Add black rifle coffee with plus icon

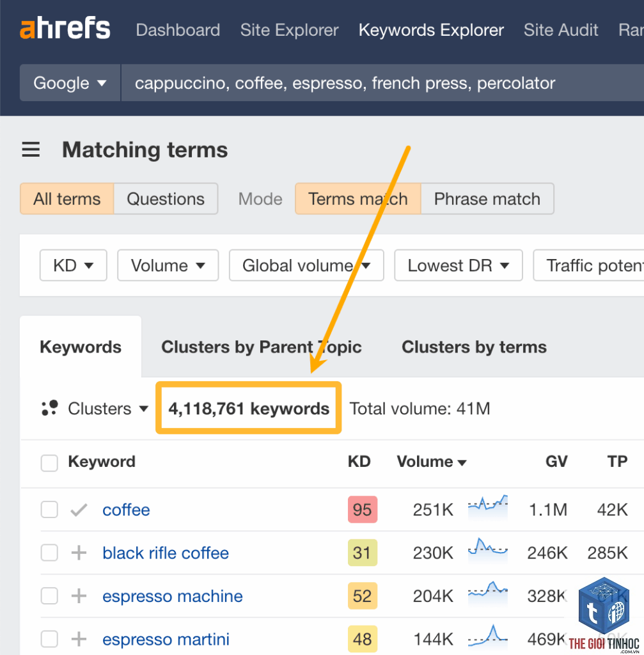[x=79, y=553]
